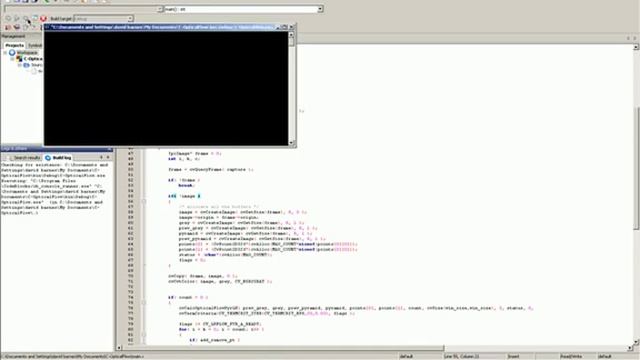Click the build and run toolbar icon
Image resolution: width=640 pixels, height=360 pixels.
26,18
